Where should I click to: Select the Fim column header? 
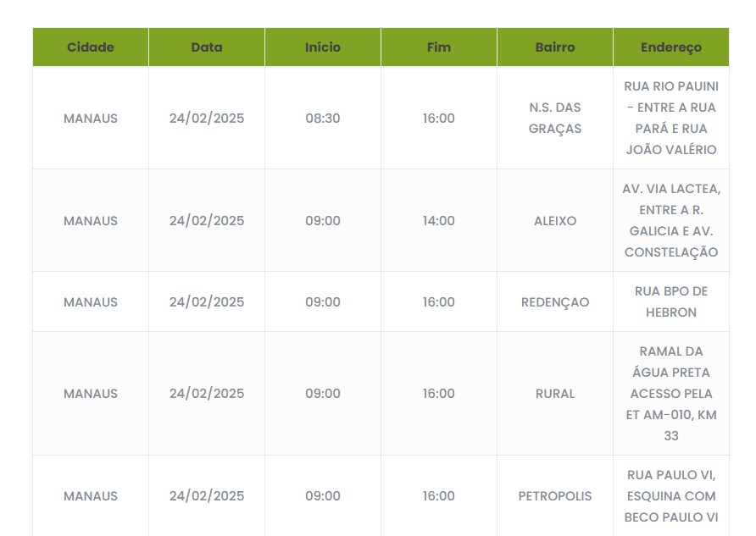pos(439,47)
